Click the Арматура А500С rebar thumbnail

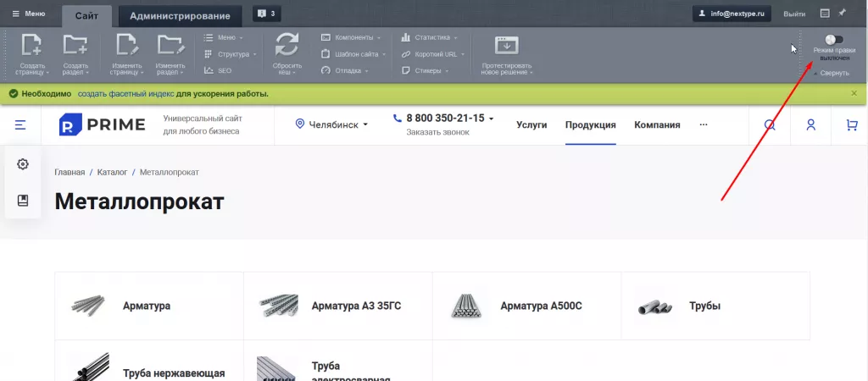click(467, 306)
